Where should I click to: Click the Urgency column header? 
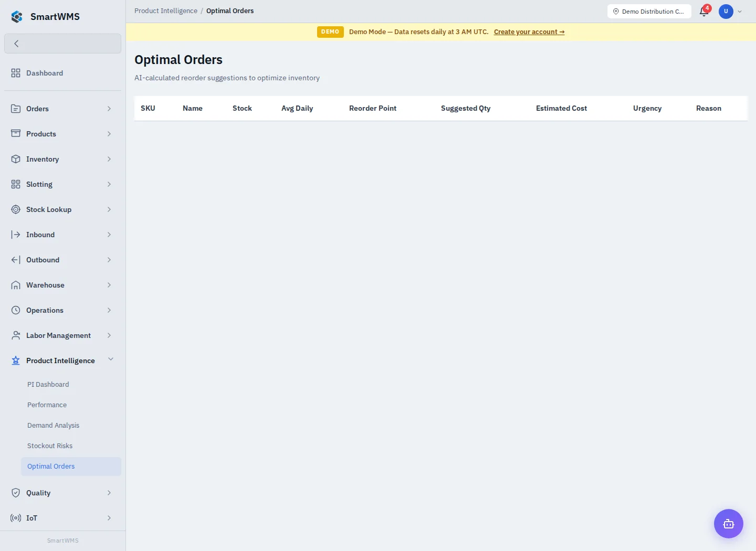647,109
